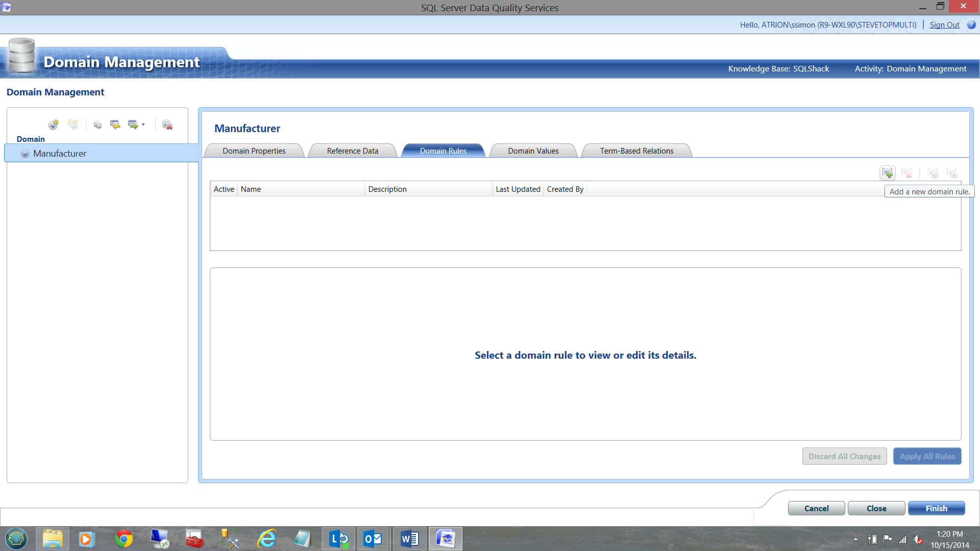Click the yellow-arrow import domain icon

click(115, 124)
